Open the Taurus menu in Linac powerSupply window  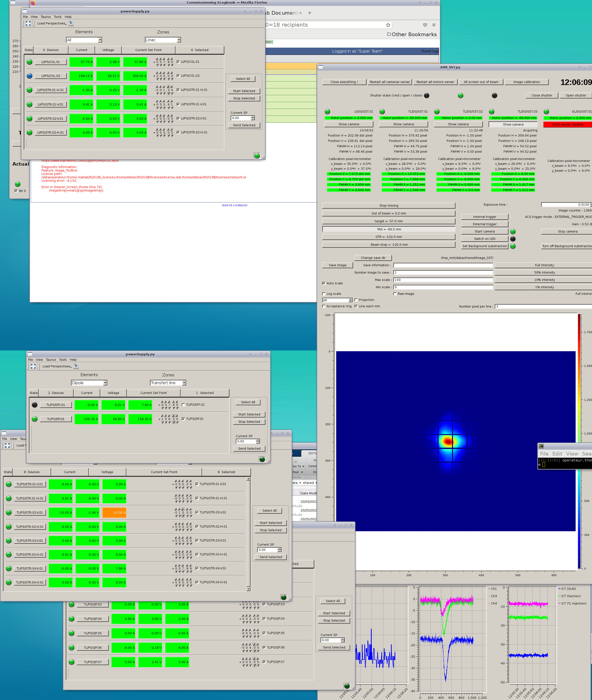coord(46,17)
